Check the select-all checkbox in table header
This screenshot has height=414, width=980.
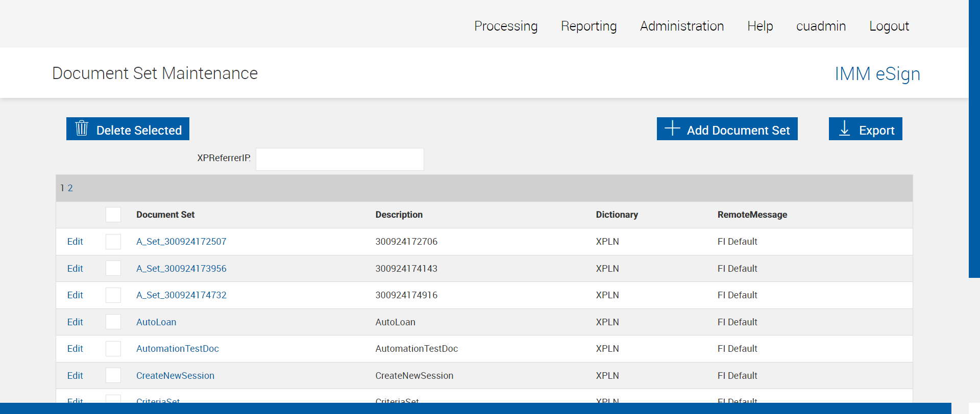coord(113,215)
